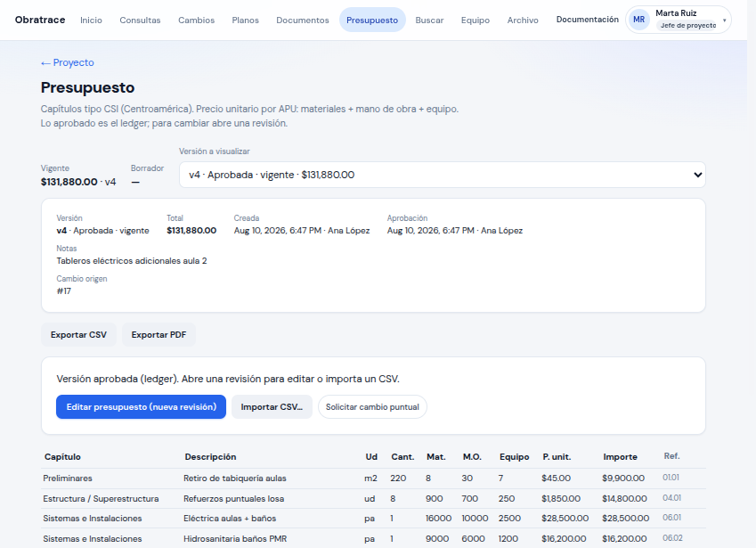Click the Eléctrica aulas + baños description
The image size is (756, 548).
click(230, 519)
